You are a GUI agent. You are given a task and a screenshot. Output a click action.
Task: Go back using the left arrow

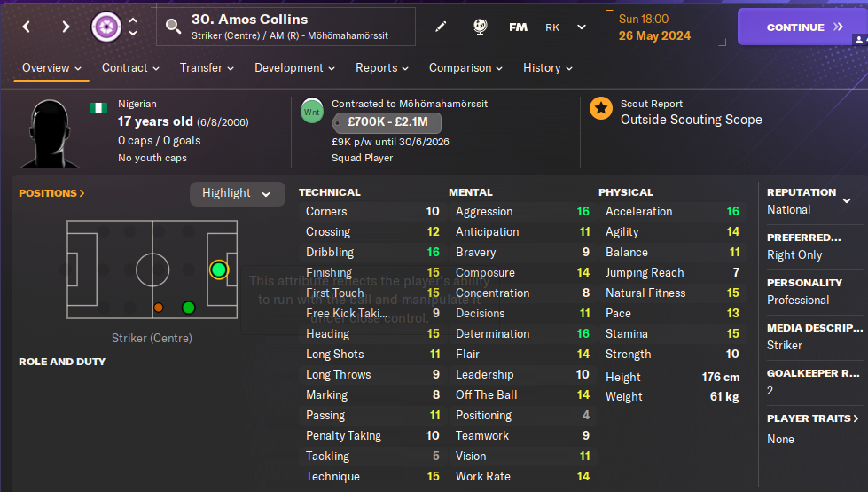point(27,27)
